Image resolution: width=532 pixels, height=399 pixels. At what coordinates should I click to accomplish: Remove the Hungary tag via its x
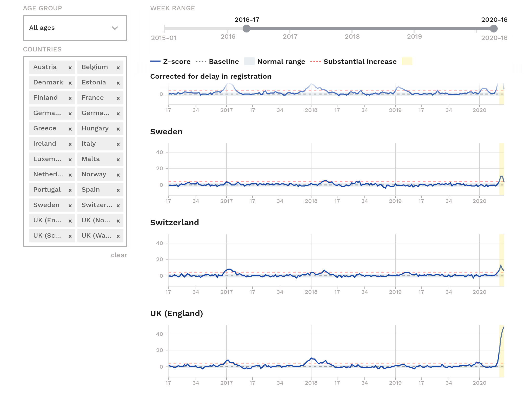[118, 129]
